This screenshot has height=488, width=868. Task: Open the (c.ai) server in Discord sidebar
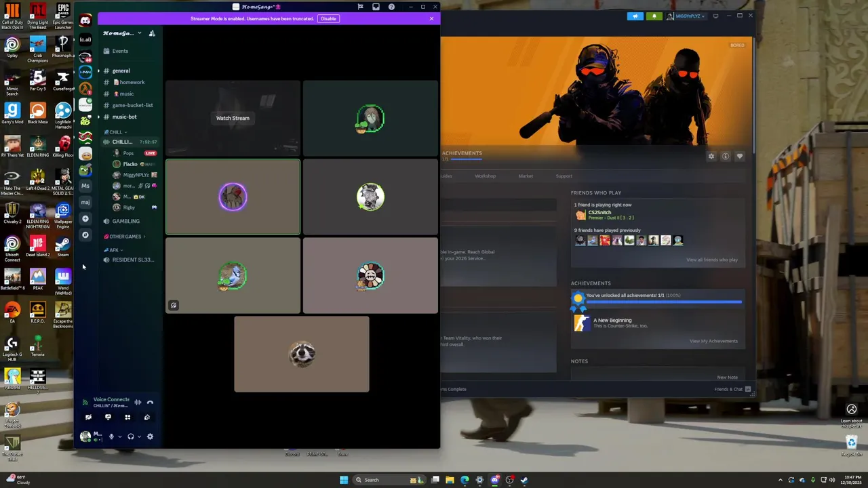pyautogui.click(x=85, y=39)
